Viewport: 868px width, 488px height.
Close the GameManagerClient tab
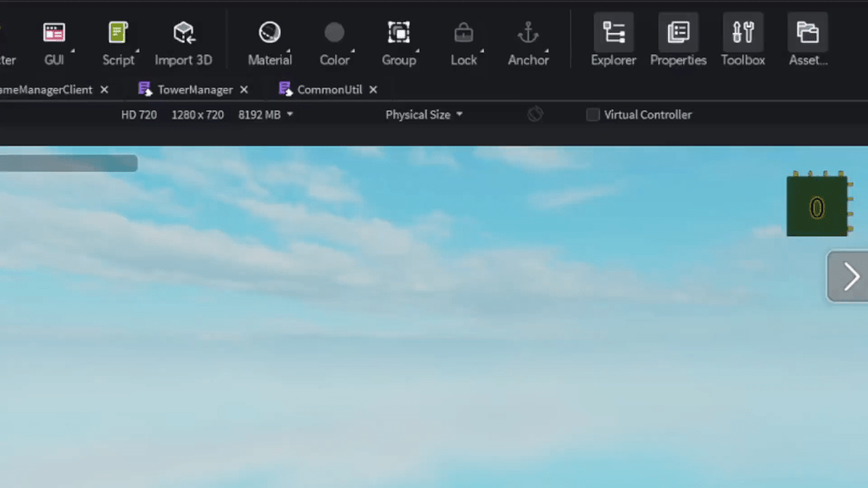(104, 89)
